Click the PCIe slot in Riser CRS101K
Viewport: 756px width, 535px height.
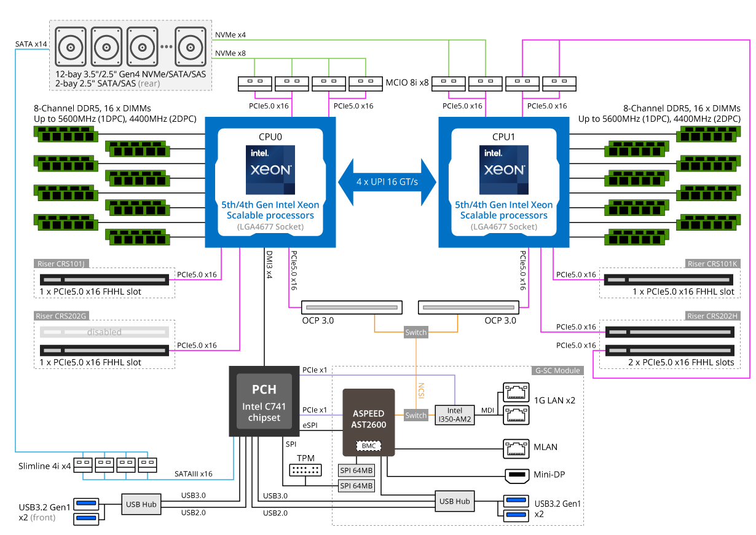670,280
